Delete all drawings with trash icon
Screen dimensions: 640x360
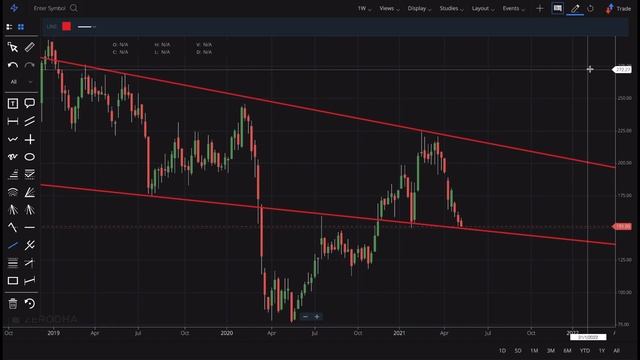(x=13, y=303)
